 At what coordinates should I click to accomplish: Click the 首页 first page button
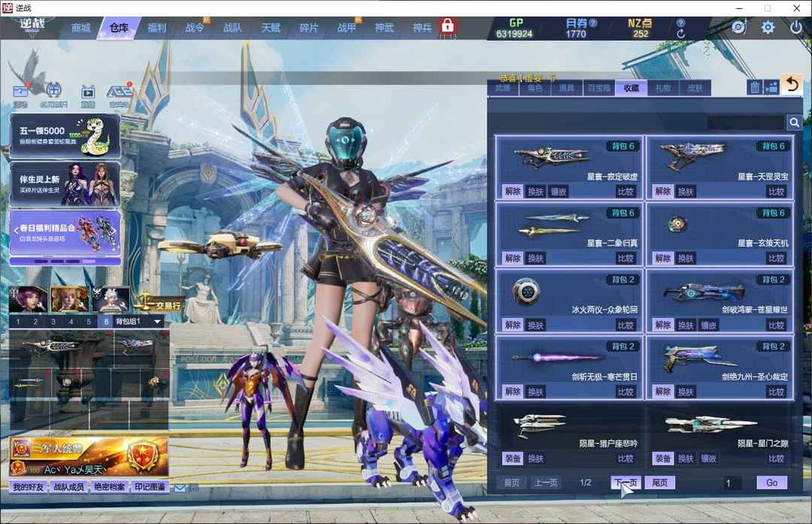pyautogui.click(x=512, y=483)
